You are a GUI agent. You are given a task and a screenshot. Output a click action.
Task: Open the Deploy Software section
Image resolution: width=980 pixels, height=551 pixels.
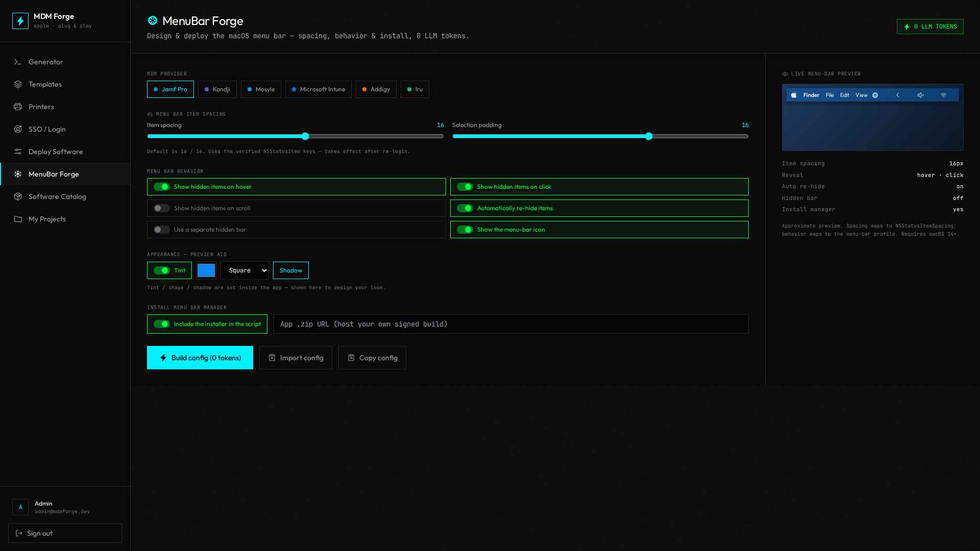click(x=65, y=152)
